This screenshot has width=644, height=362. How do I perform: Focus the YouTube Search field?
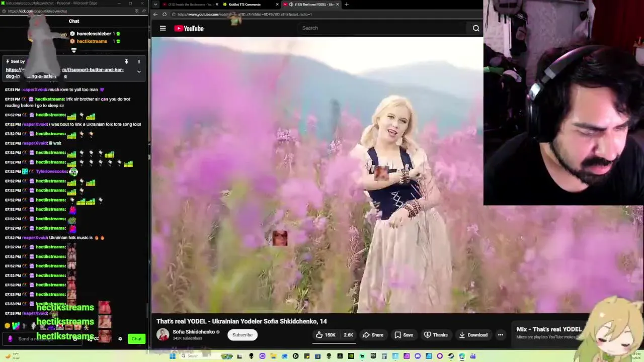(x=382, y=28)
